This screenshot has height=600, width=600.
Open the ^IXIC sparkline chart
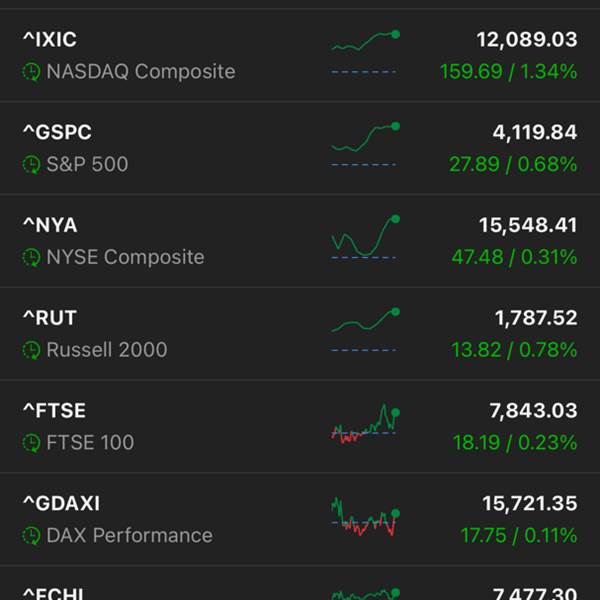[365, 52]
